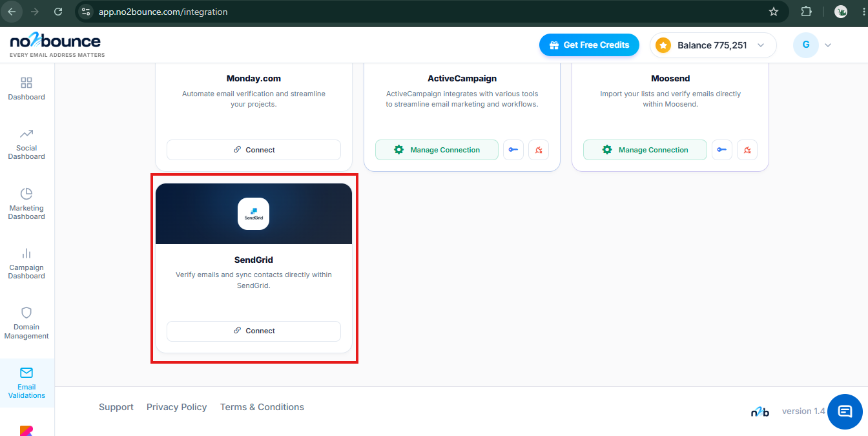
Task: Click the ActiveCampaign description text
Action: pos(462,99)
